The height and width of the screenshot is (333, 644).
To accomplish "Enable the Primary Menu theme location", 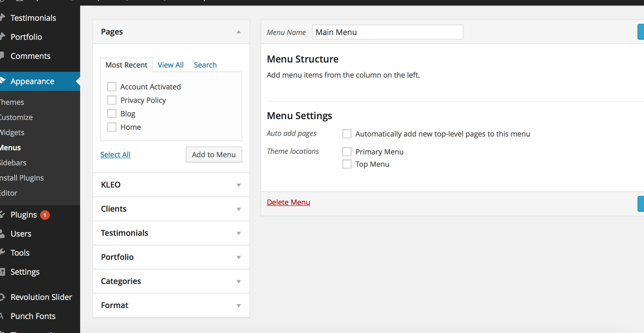I will coord(347,152).
